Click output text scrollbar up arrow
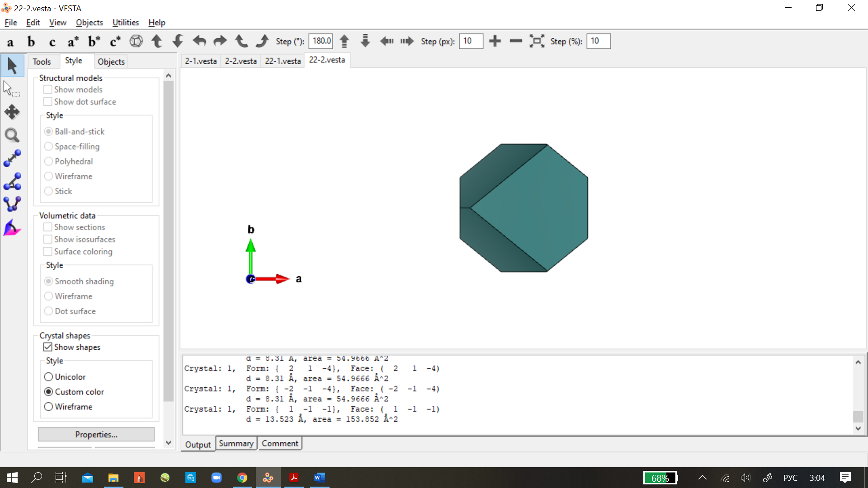 pos(858,362)
